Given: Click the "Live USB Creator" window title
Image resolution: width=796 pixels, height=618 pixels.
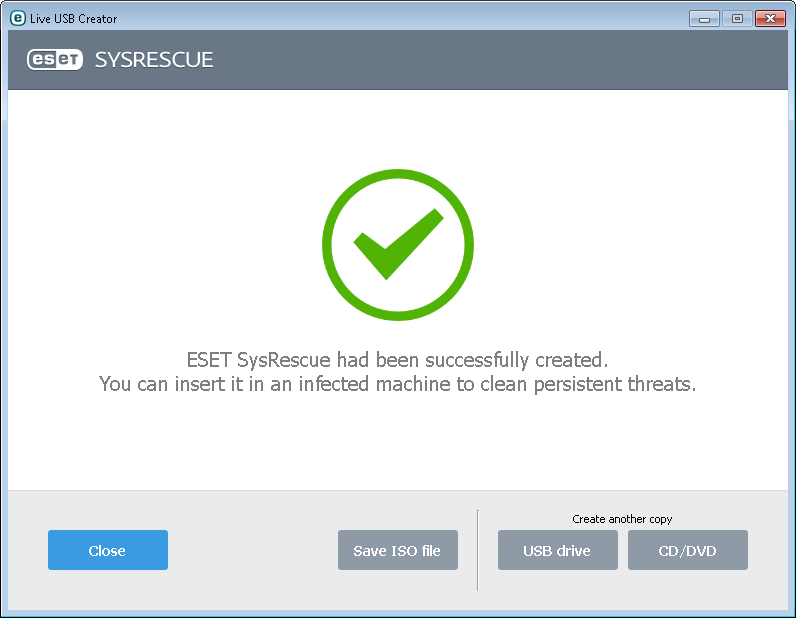Looking at the screenshot, I should click(x=73, y=18).
